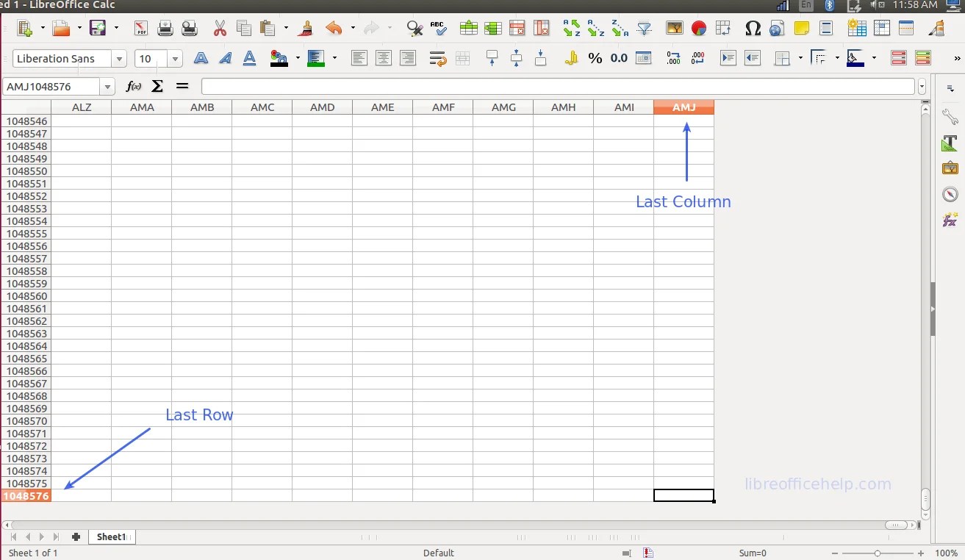Insert a chart into the sheet

click(x=698, y=28)
